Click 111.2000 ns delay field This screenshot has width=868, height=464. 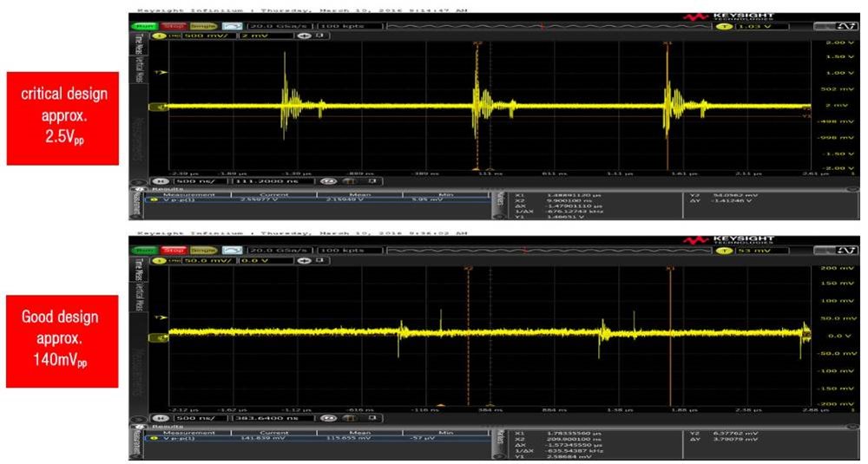(273, 181)
